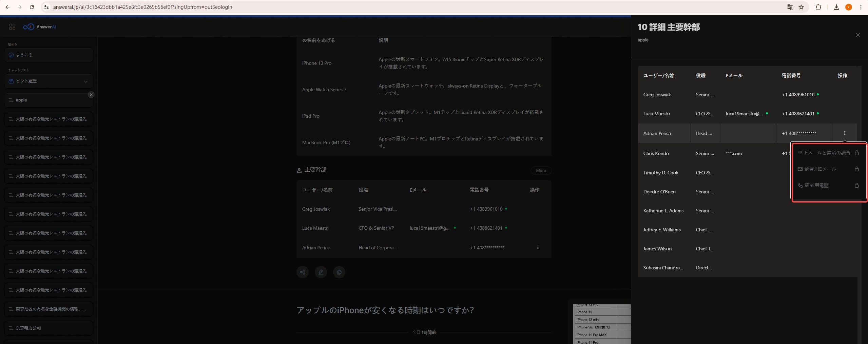Open the 东京电力公司 chat
Viewport: 868px width, 344px height.
point(49,328)
